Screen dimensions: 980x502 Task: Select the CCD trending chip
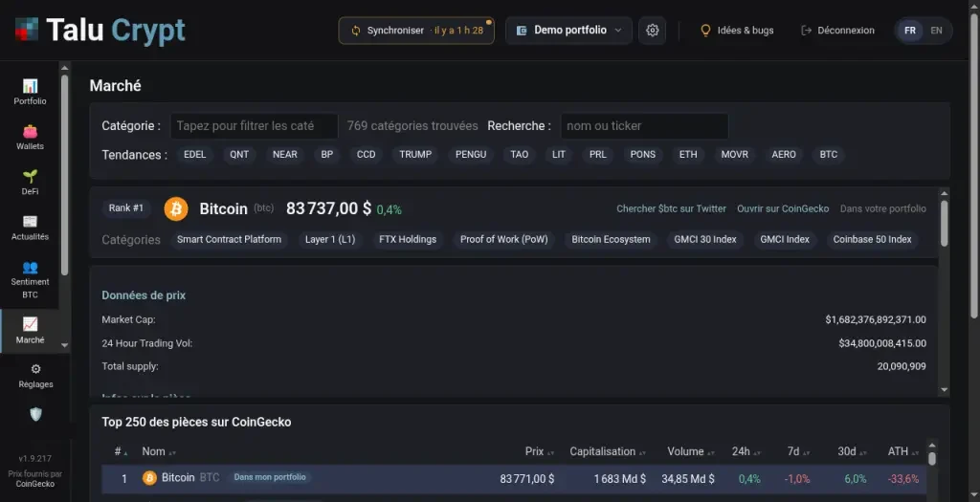pyautogui.click(x=367, y=154)
